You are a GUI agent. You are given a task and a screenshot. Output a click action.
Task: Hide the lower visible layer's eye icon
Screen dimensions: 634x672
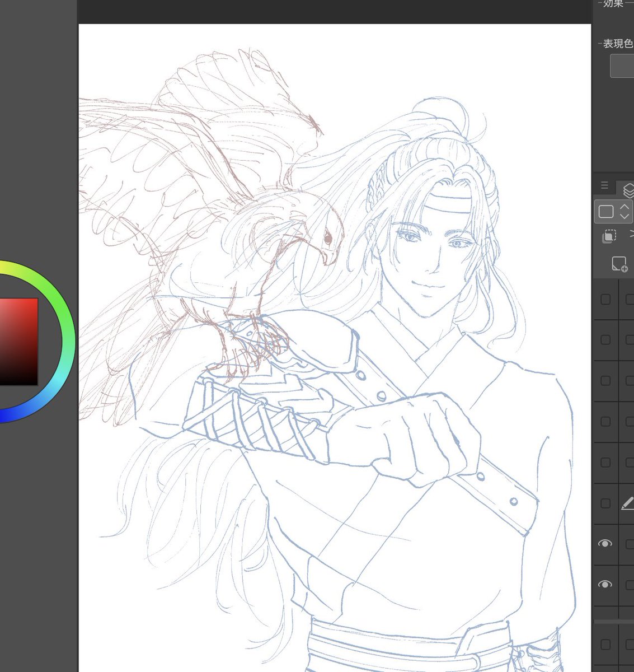605,585
